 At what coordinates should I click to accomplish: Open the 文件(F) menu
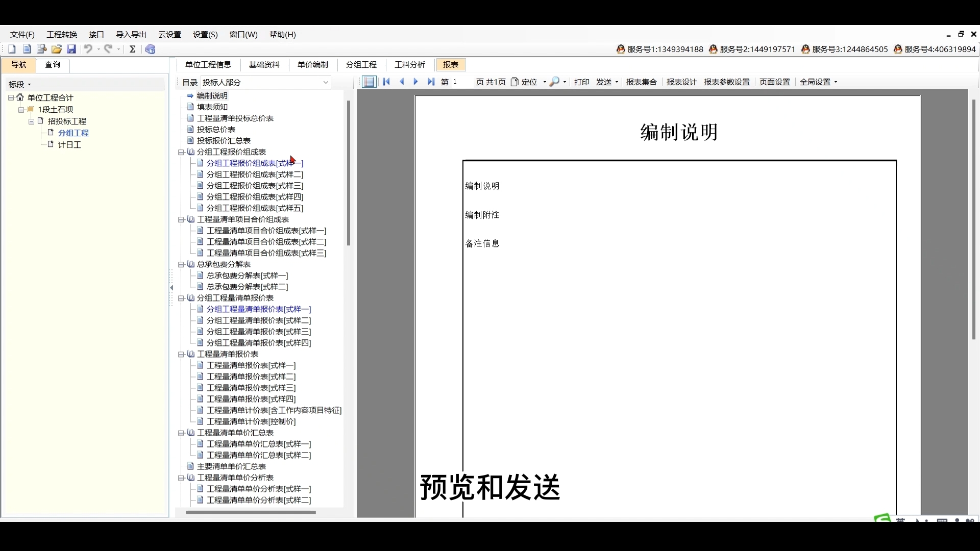click(x=22, y=34)
